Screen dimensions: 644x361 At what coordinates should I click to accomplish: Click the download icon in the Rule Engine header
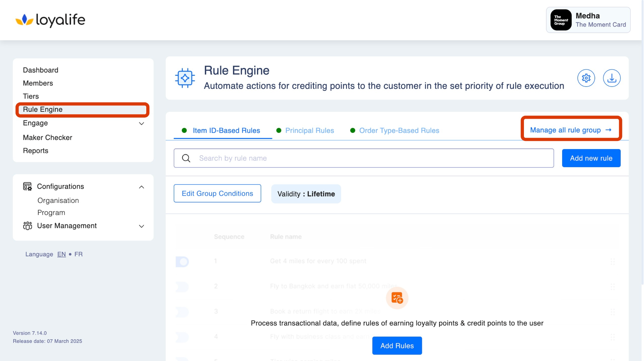pyautogui.click(x=612, y=78)
